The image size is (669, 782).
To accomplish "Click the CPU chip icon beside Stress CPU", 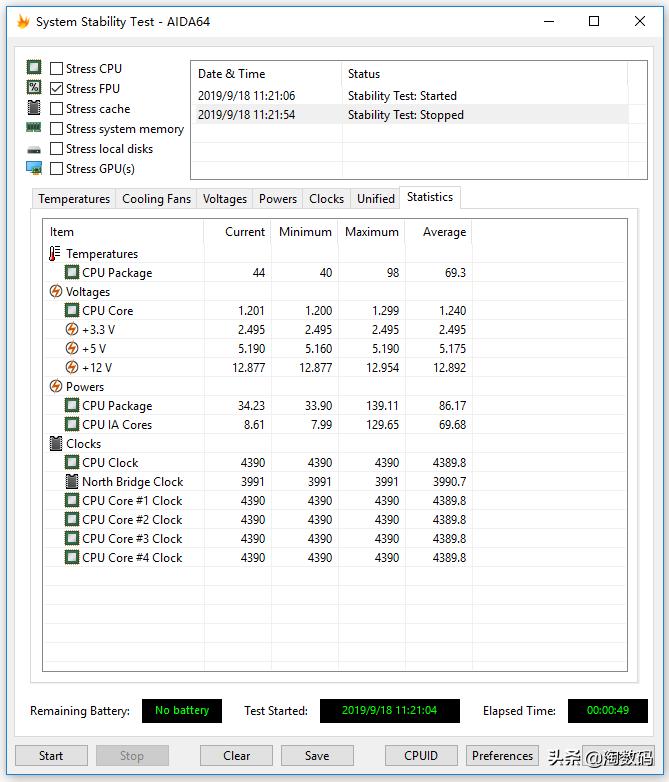I will [34, 67].
